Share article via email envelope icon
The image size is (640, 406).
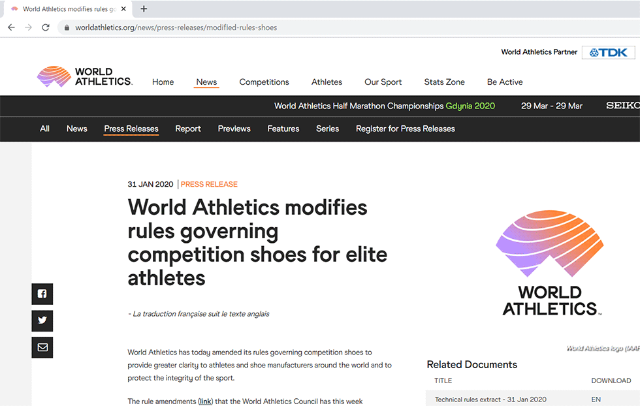click(42, 347)
